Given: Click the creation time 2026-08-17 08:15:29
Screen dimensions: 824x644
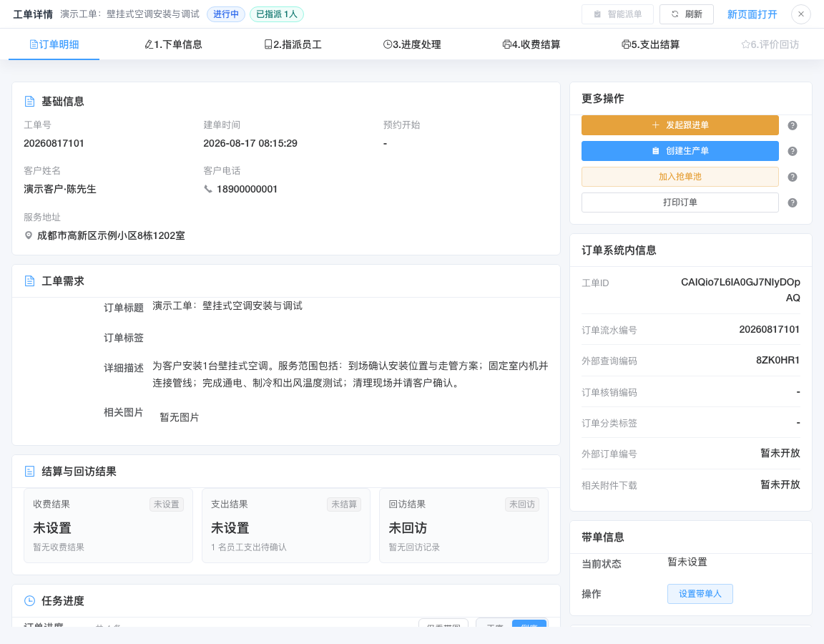Looking at the screenshot, I should point(250,143).
